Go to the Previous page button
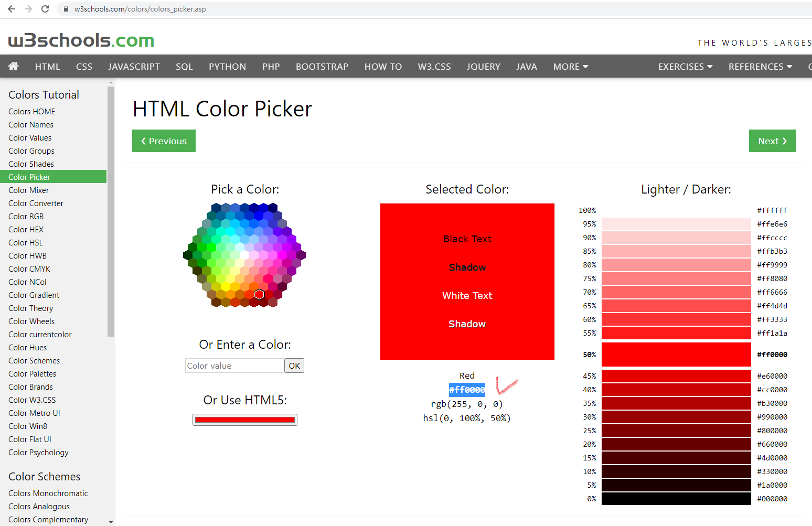Viewport: 812px width, 526px height. tap(164, 141)
